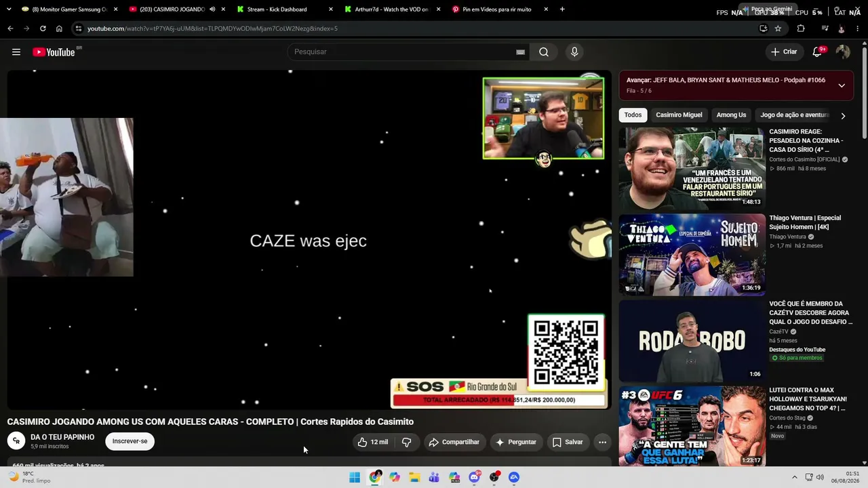Open the on-screen keyboard in search box
This screenshot has height=488, width=868.
click(520, 52)
